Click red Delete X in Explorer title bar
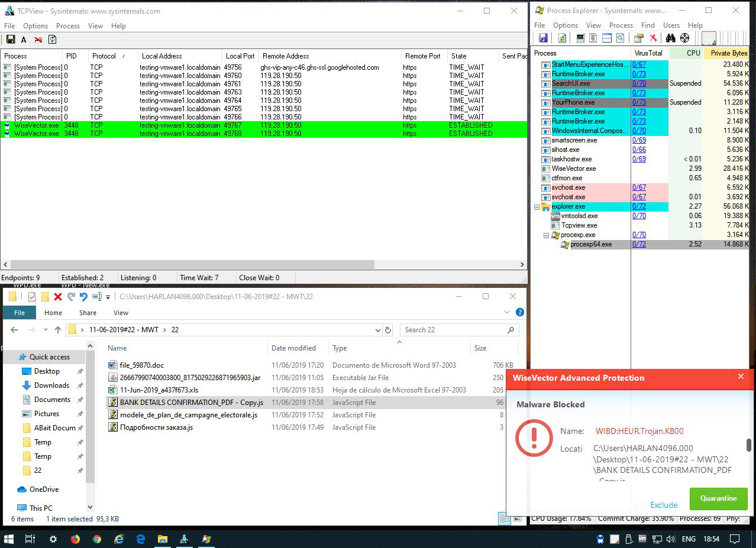This screenshot has height=548, width=756. tap(58, 296)
